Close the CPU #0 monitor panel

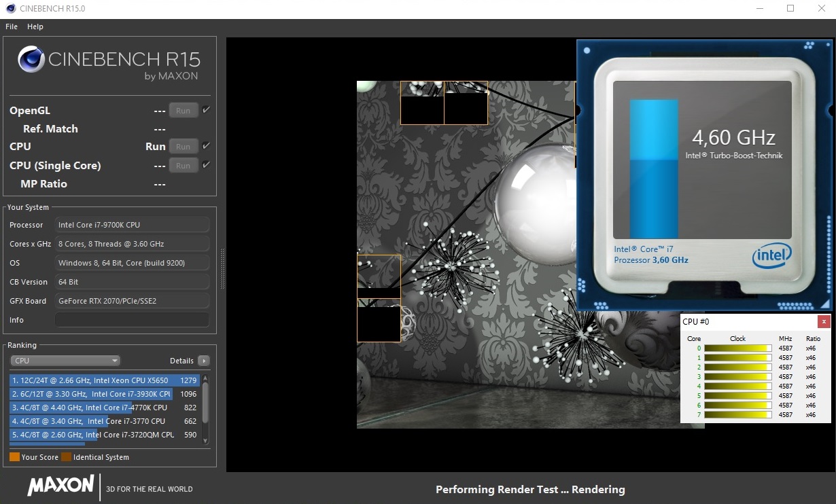[x=824, y=322]
